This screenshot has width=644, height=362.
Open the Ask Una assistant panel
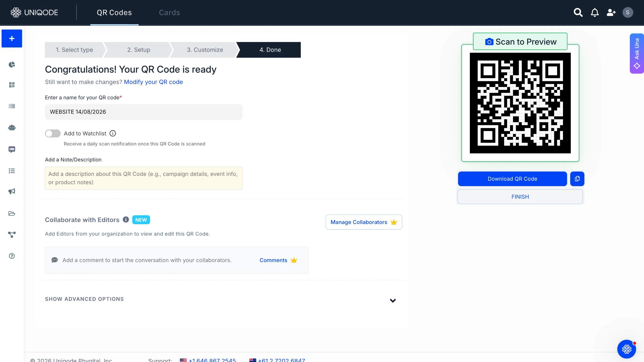click(x=637, y=53)
